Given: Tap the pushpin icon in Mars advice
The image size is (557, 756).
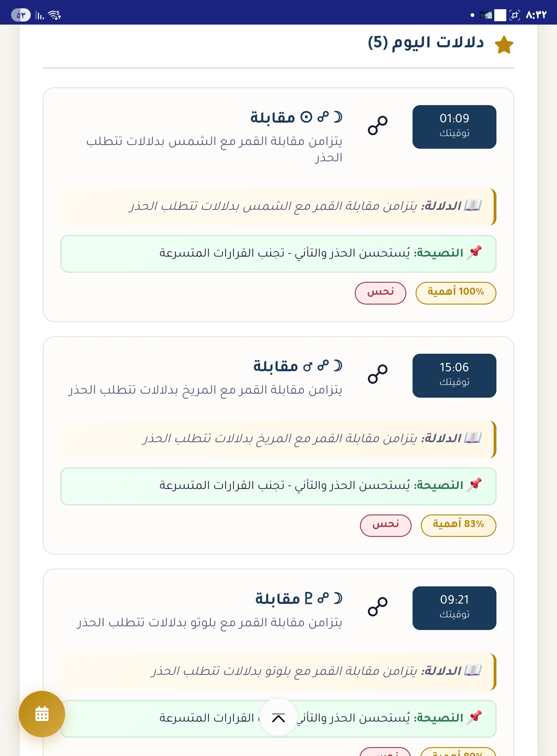Looking at the screenshot, I should pos(474,484).
